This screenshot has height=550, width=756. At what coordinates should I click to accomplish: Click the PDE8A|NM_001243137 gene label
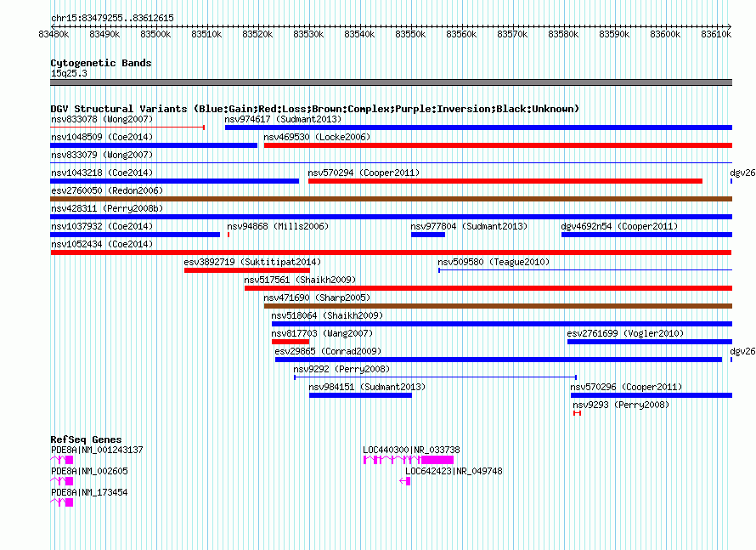[97, 450]
